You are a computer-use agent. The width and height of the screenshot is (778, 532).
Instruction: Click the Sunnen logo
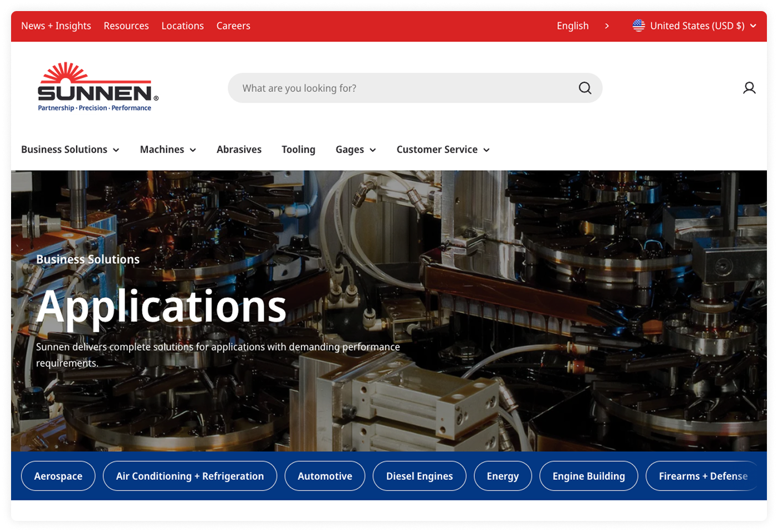[98, 87]
